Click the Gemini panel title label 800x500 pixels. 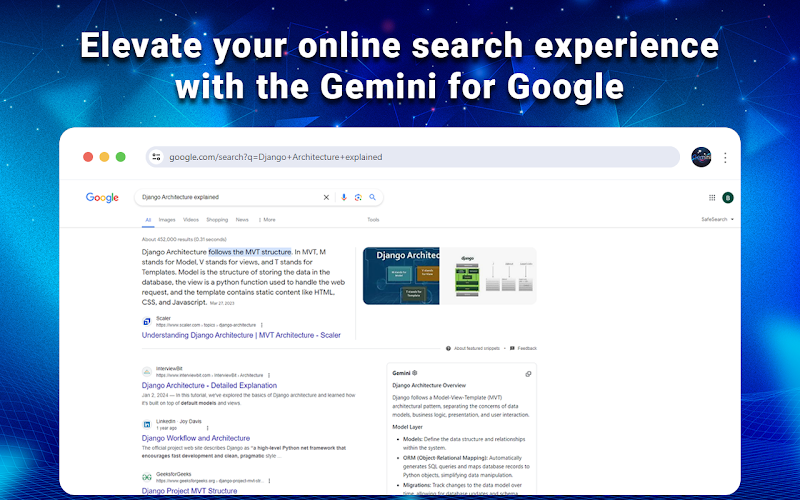tap(401, 373)
